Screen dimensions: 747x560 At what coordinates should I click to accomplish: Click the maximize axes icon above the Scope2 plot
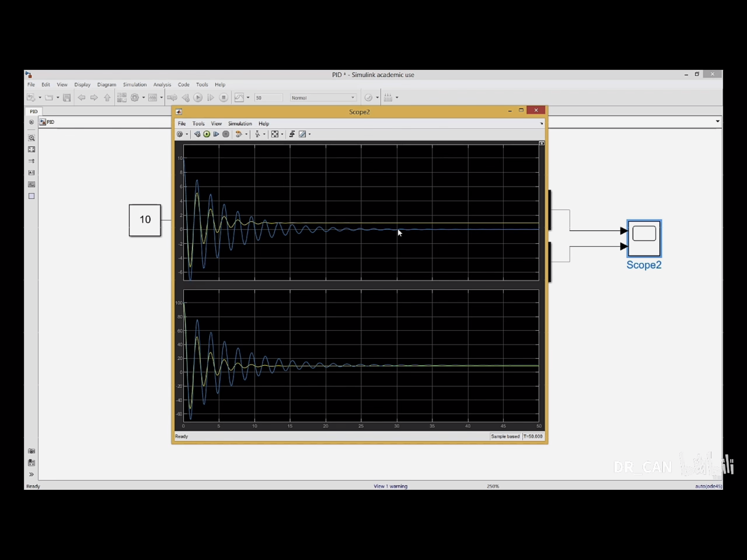point(542,143)
